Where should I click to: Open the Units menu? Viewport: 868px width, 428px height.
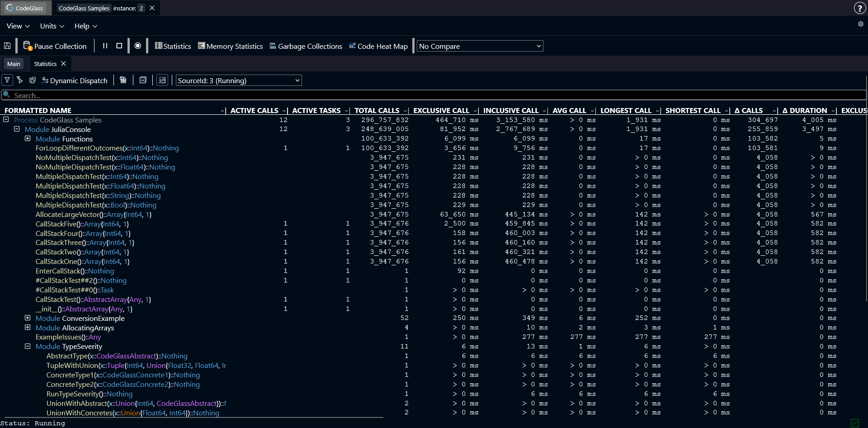[52, 26]
